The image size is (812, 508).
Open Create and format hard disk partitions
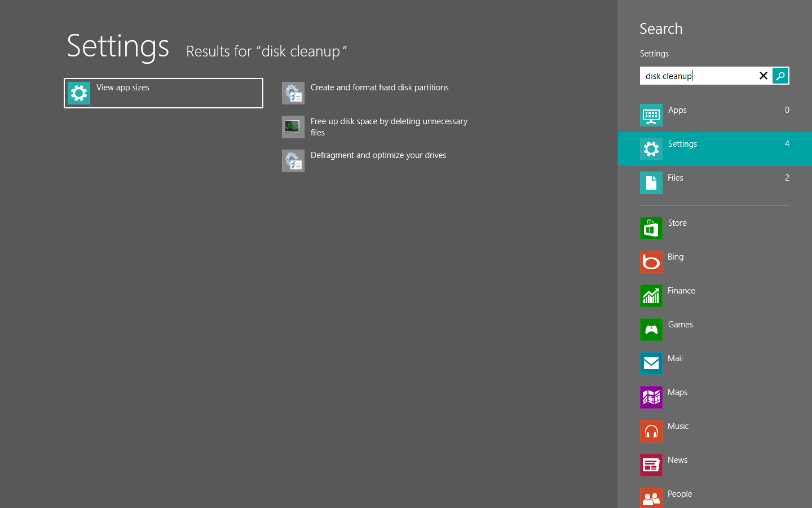pos(379,87)
